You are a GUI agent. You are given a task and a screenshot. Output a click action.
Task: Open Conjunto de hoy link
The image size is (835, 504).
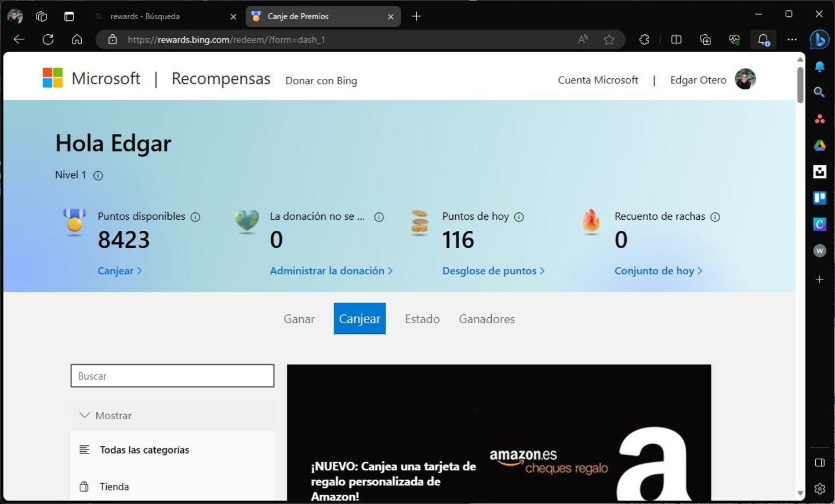(x=658, y=271)
